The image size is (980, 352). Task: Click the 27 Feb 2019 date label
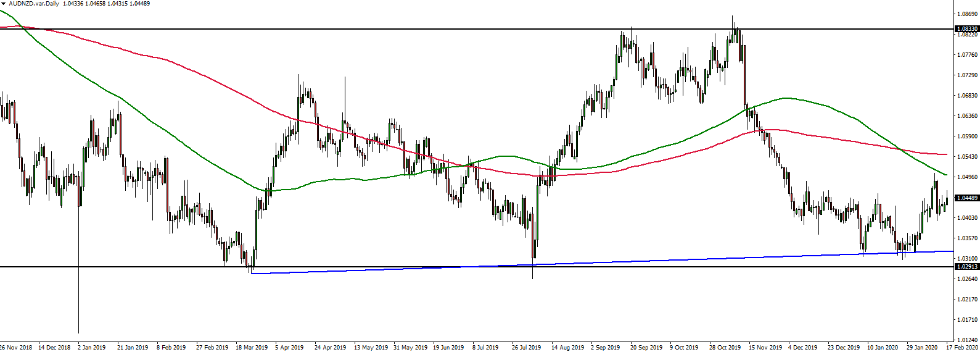(212, 348)
